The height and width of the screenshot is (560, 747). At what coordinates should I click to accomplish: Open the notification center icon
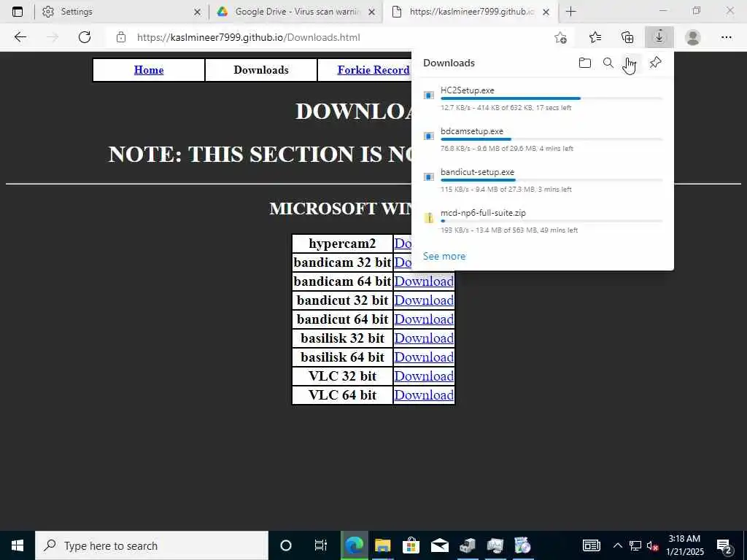click(x=724, y=545)
